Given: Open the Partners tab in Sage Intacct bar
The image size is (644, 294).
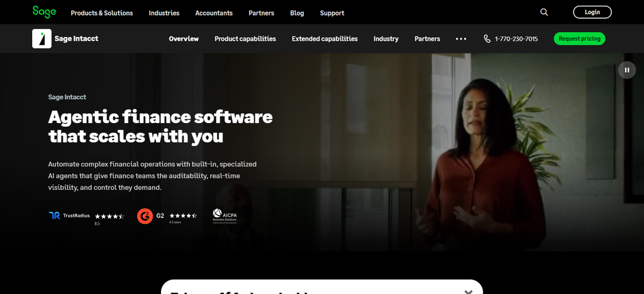Looking at the screenshot, I should coord(427,39).
